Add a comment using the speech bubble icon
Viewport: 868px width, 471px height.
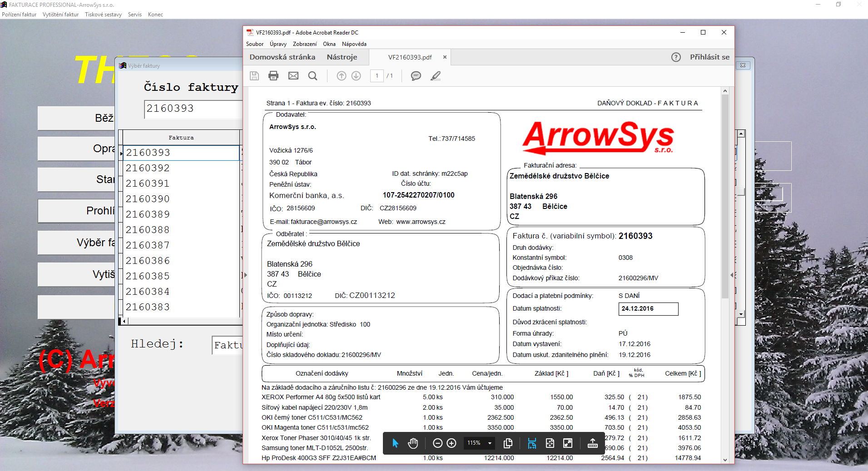416,76
